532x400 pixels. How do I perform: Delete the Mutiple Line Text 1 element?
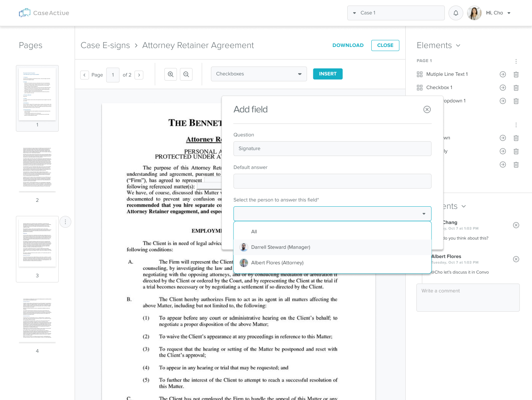pos(516,74)
